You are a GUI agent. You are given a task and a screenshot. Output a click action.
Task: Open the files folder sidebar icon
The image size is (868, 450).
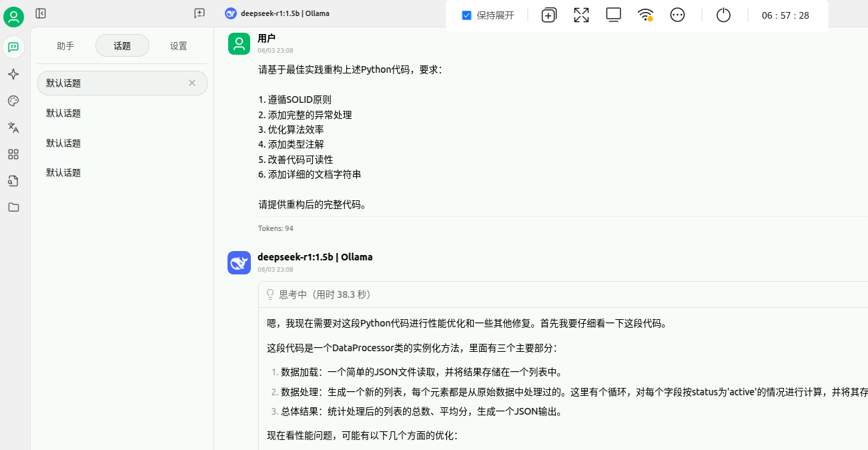(x=13, y=208)
